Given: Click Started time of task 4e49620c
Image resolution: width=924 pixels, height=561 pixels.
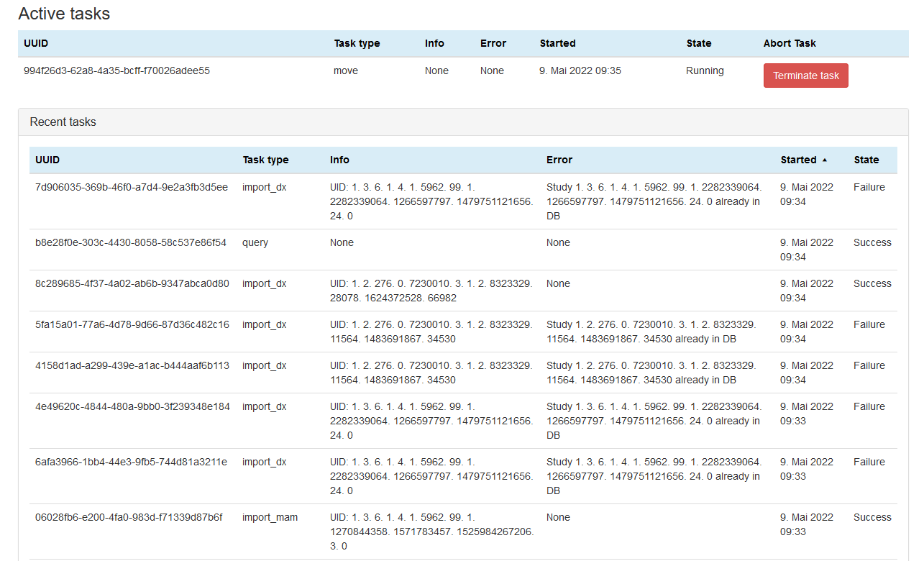Looking at the screenshot, I should [807, 414].
